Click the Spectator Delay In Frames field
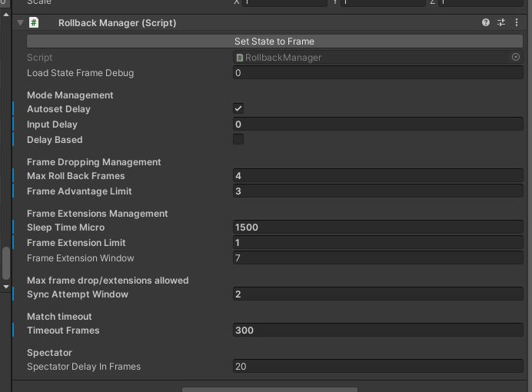Viewport: 532px width, 392px height. 377,367
